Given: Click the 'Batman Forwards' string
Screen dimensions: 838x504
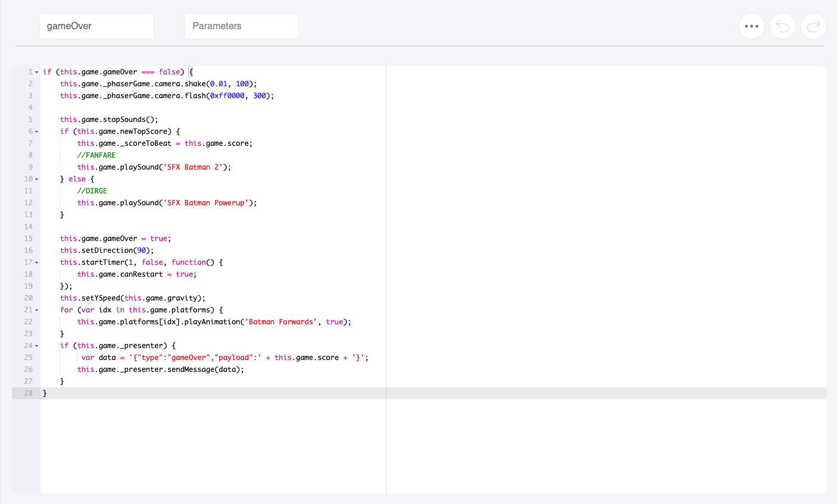Looking at the screenshot, I should point(281,322).
